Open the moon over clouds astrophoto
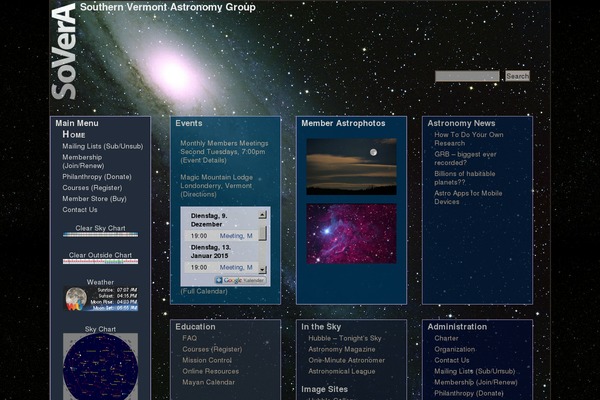600x400 pixels. [351, 167]
